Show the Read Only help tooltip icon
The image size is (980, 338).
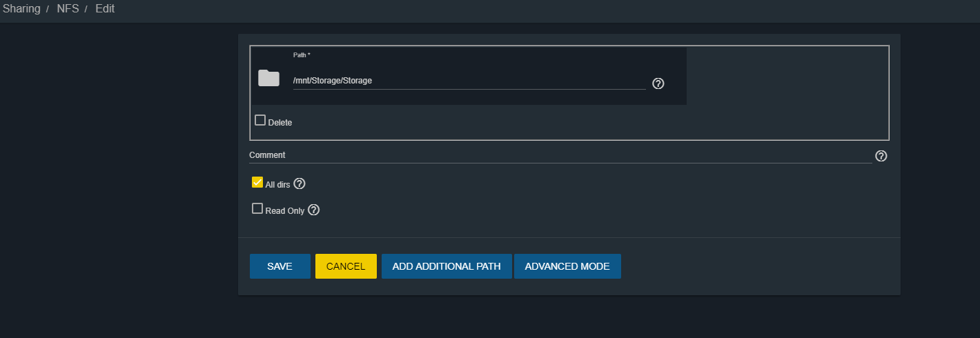313,210
